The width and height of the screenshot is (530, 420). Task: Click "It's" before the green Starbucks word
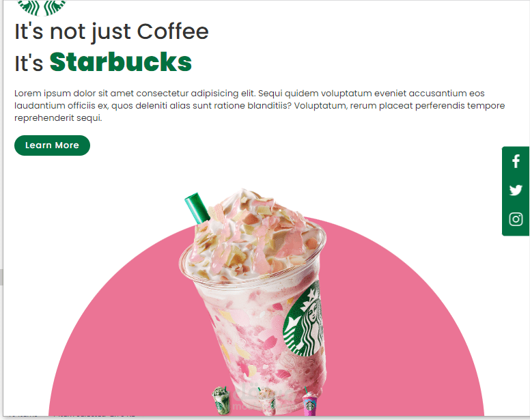[x=29, y=64]
